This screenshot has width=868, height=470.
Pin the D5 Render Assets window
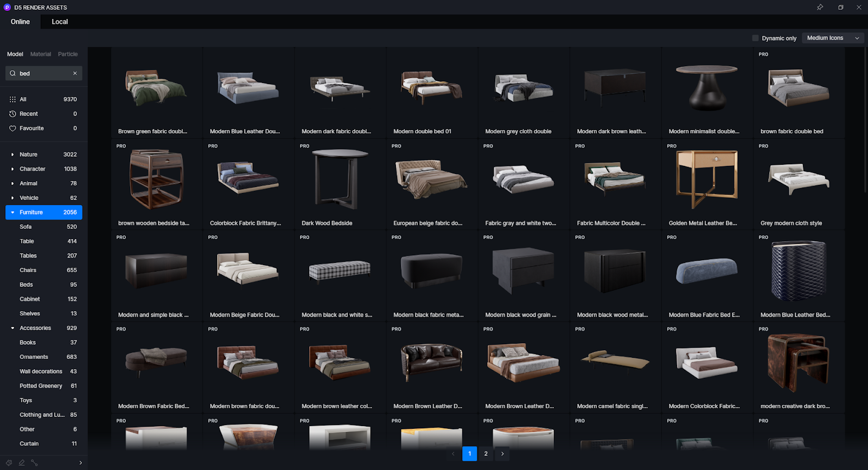point(820,7)
